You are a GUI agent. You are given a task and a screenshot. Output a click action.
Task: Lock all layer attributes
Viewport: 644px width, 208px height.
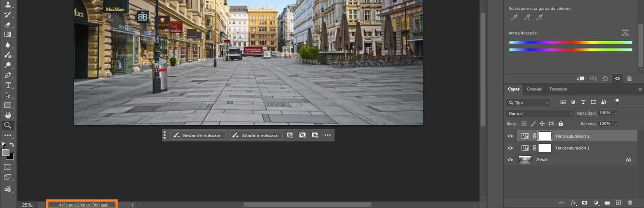[561, 124]
